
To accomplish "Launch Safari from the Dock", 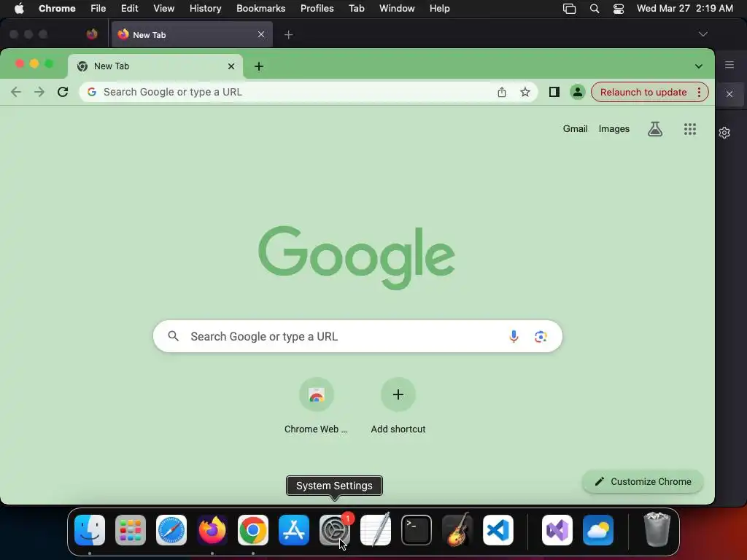I will 171,530.
